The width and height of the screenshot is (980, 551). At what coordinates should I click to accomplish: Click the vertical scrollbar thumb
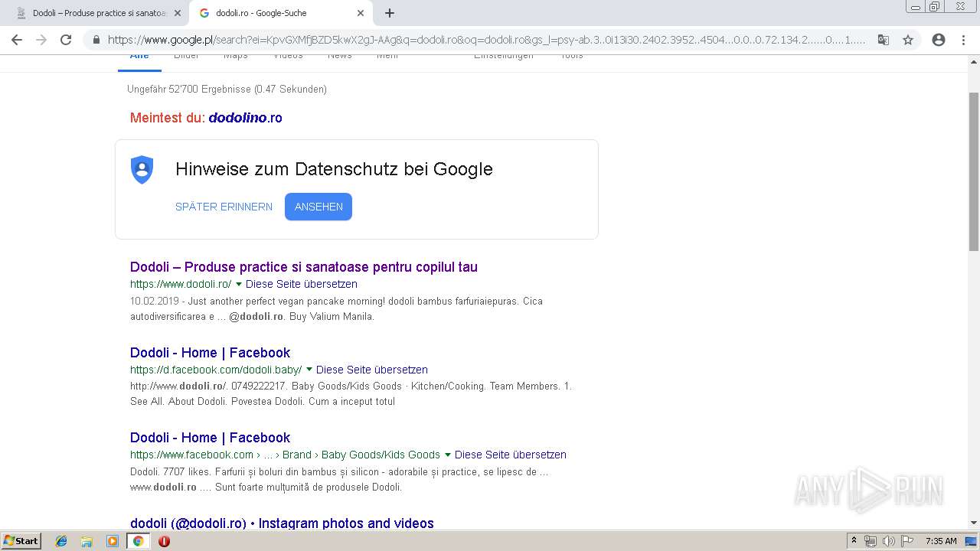pos(974,171)
